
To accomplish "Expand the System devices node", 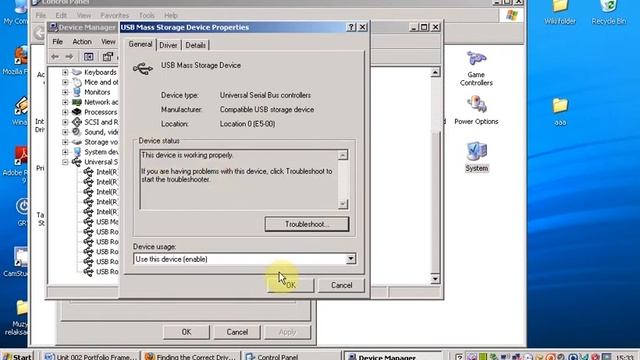I will pyautogui.click(x=65, y=152).
